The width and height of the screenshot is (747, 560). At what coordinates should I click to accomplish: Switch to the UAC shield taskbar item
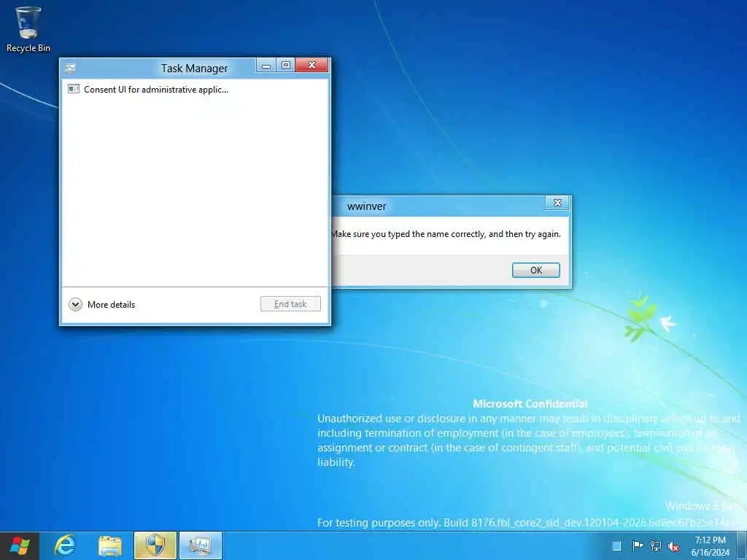point(155,545)
